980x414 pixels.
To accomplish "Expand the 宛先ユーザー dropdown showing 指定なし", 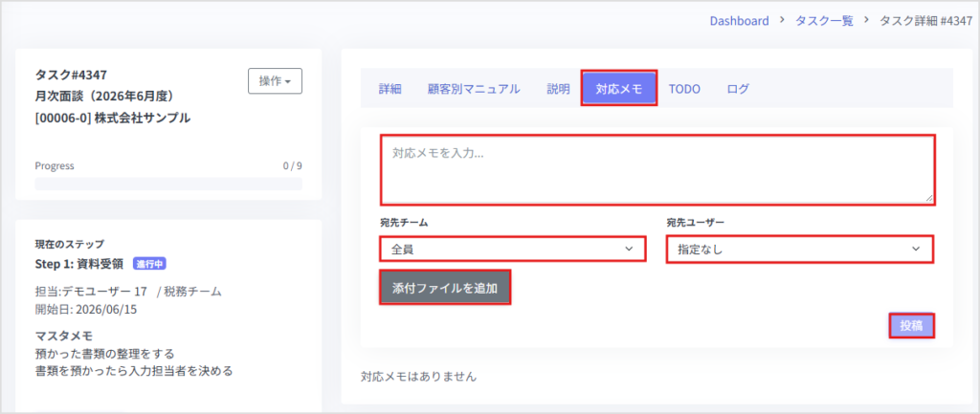I will pos(800,249).
